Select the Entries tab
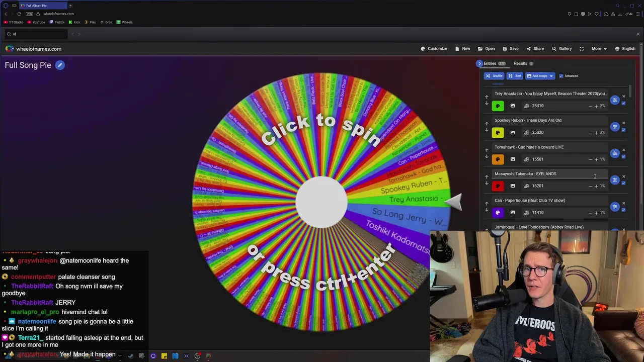Viewport: 644px width, 362px height. point(494,64)
